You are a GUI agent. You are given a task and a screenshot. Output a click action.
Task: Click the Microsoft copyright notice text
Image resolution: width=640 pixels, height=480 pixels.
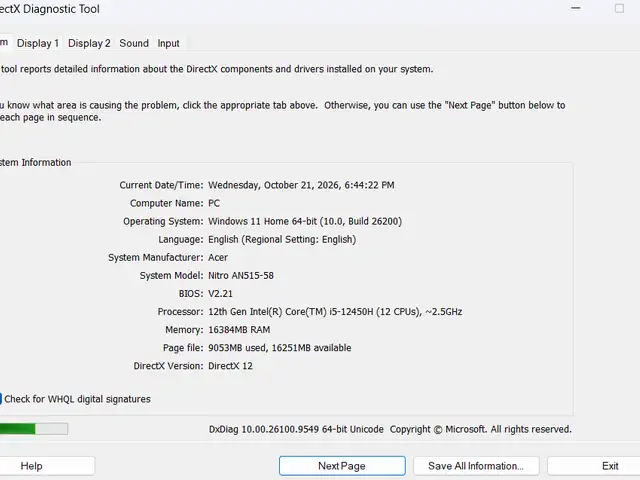point(480,429)
